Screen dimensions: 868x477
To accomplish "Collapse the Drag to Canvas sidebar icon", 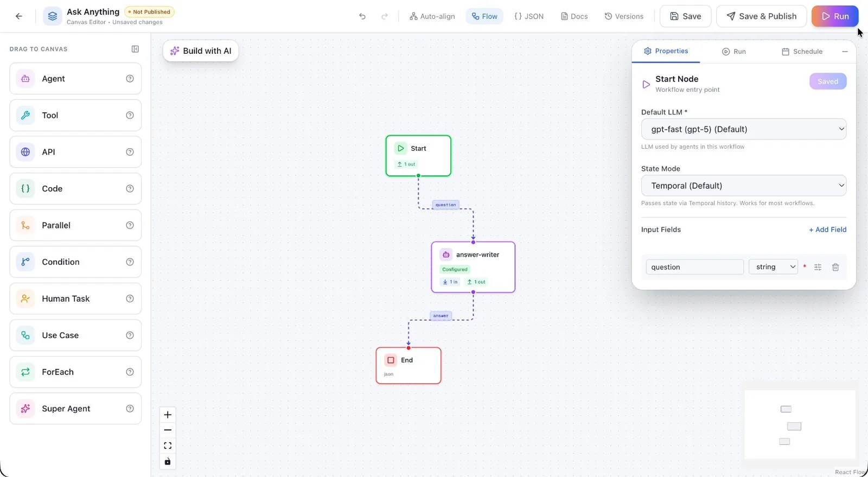I will click(x=135, y=49).
